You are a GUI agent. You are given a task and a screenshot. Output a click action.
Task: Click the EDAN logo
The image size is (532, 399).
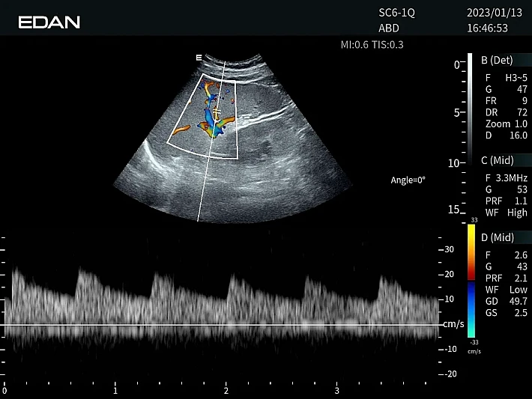[x=49, y=22]
